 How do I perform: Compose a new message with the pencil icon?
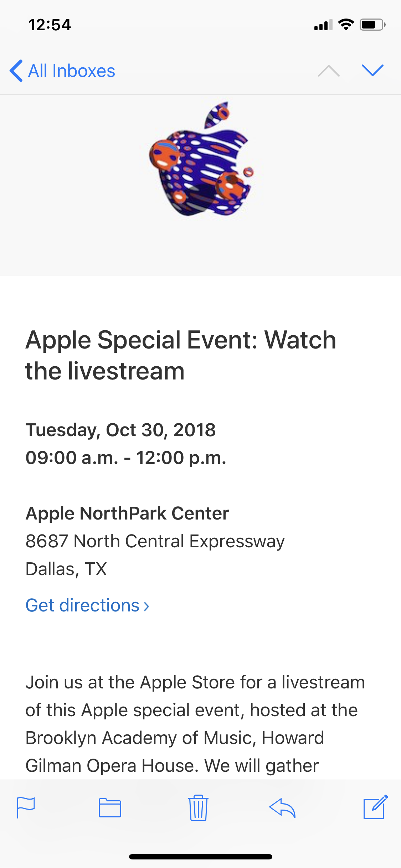tap(375, 807)
